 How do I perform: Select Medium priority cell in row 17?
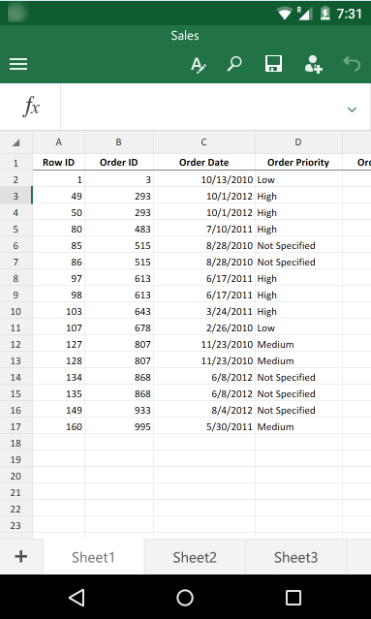pyautogui.click(x=298, y=426)
